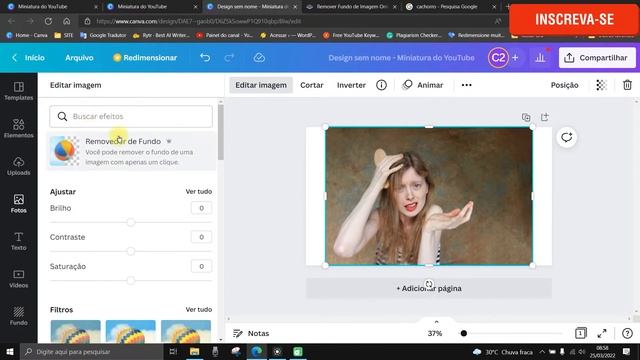
Task: Check cloud save status icon
Action: coord(259,58)
